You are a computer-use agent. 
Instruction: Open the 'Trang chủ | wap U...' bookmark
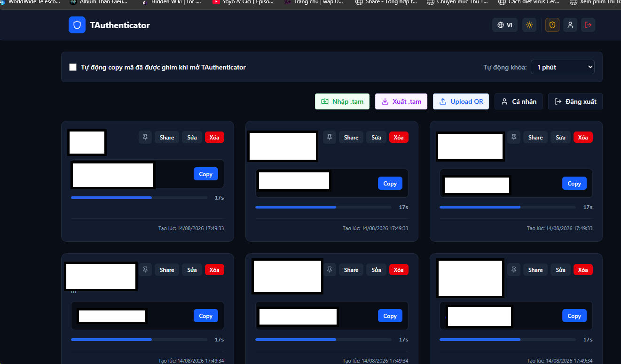314,2
